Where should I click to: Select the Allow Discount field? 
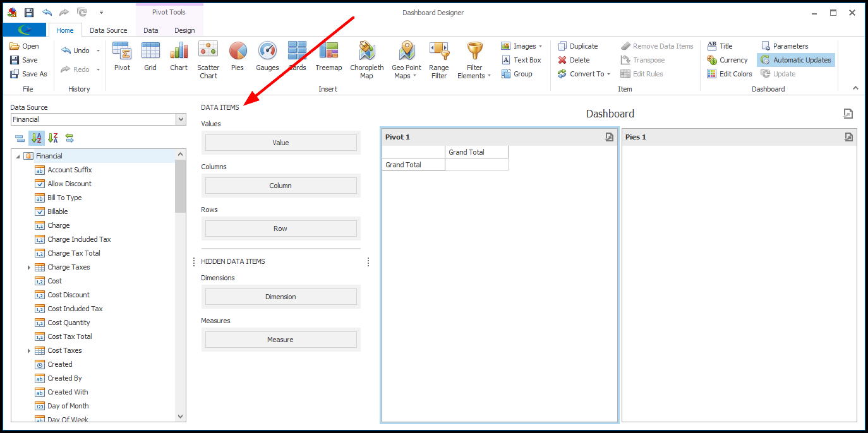(69, 184)
